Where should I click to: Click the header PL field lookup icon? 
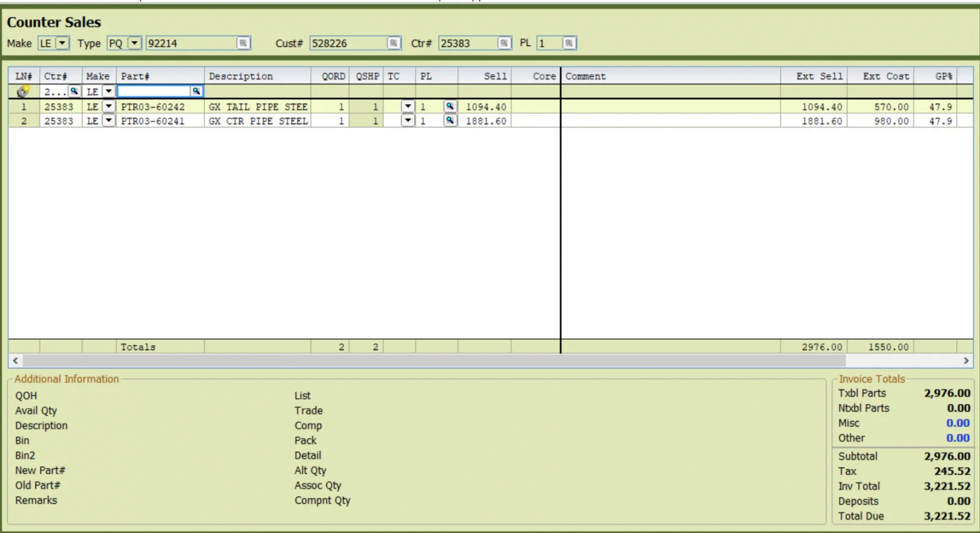[569, 43]
